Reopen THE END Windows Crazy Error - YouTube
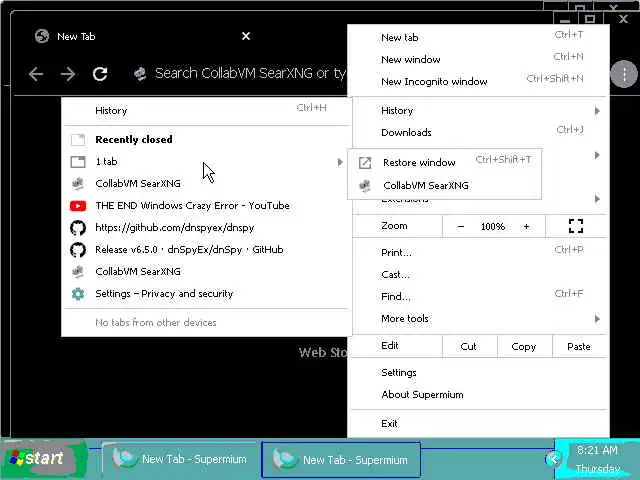 (x=207, y=206)
